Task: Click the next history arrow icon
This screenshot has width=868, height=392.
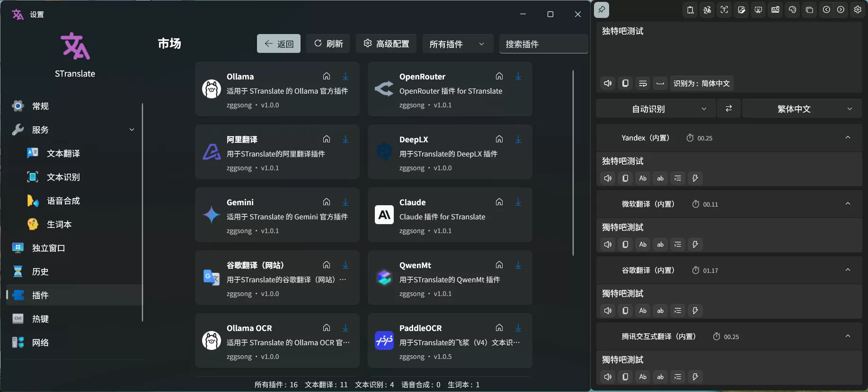Action: 841,9
